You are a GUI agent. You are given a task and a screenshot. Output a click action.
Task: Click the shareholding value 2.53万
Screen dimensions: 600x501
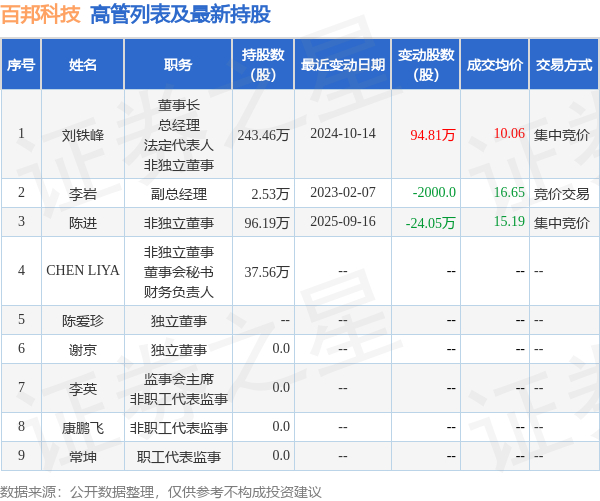coord(270,194)
